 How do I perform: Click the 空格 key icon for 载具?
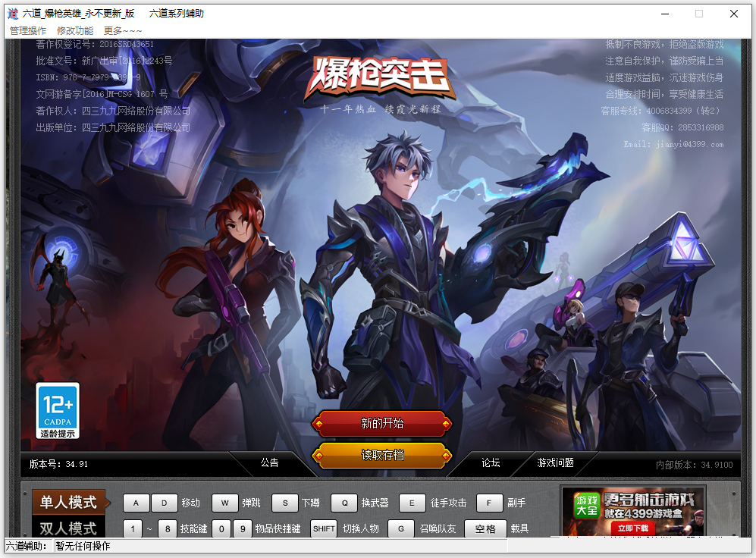click(x=485, y=528)
